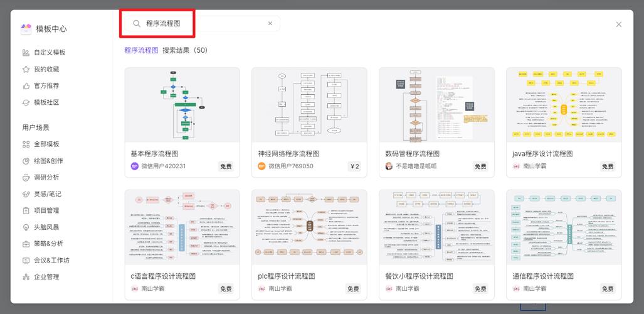Screen dimensions: 644x314
Task: Click the planet icon beside 模板社区
Action: coord(26,102)
